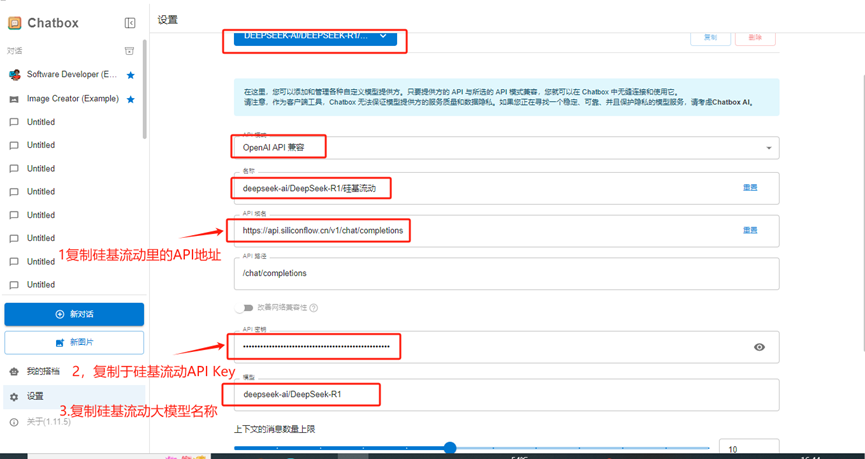Click the new image button
The image size is (865, 459).
(x=74, y=343)
